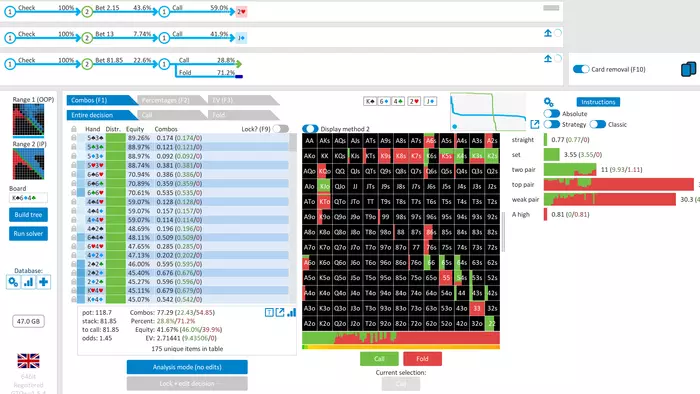The image size is (700, 394).
Task: Click the set category bar
Action: point(551,155)
